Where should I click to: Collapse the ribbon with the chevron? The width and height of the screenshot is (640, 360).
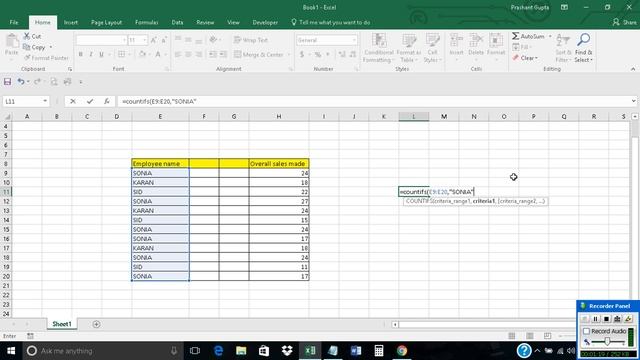[633, 69]
